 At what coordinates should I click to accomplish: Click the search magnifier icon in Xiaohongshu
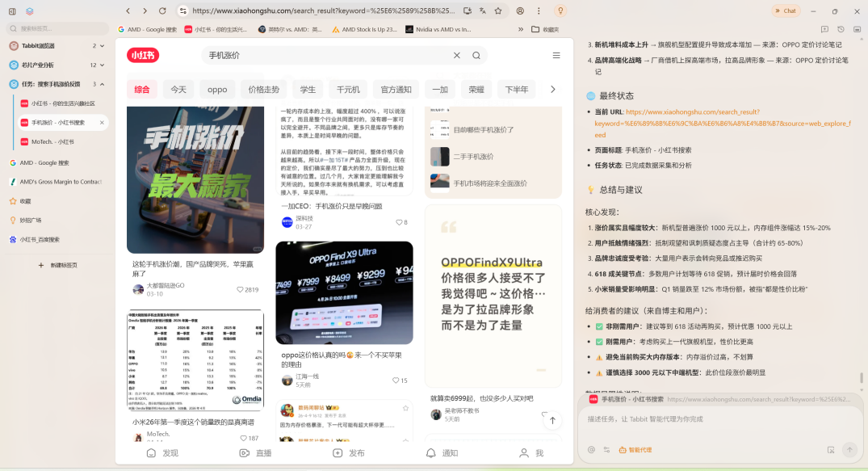pyautogui.click(x=476, y=56)
